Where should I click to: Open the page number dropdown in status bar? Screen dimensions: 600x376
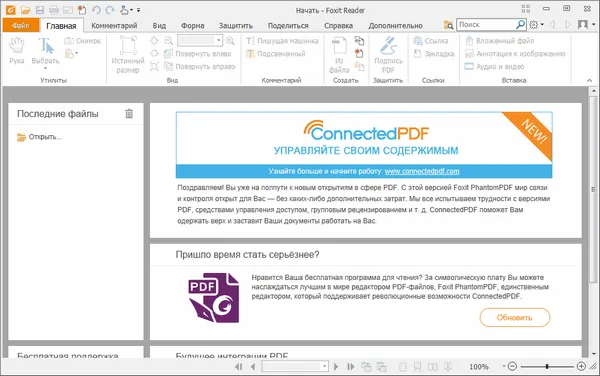click(324, 366)
